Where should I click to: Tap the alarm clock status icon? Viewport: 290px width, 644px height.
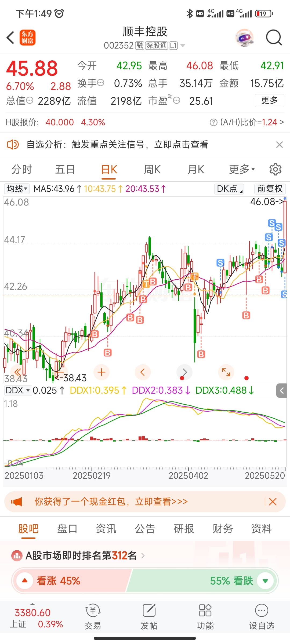click(59, 13)
